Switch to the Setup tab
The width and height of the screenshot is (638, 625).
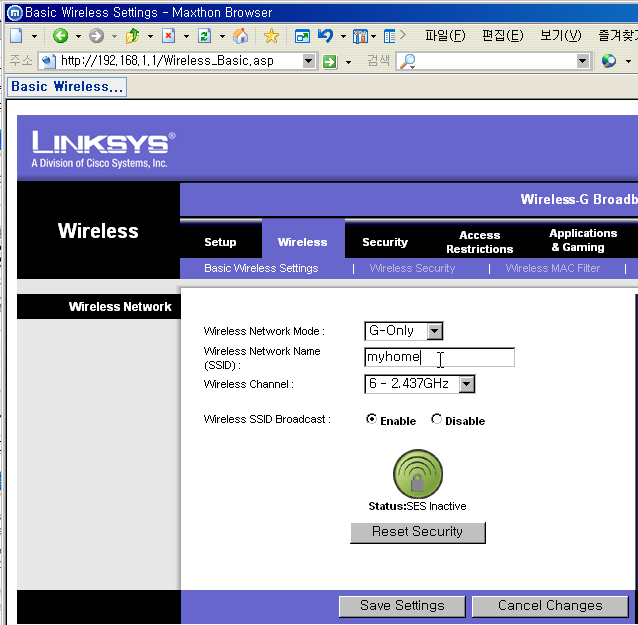pyautogui.click(x=220, y=242)
